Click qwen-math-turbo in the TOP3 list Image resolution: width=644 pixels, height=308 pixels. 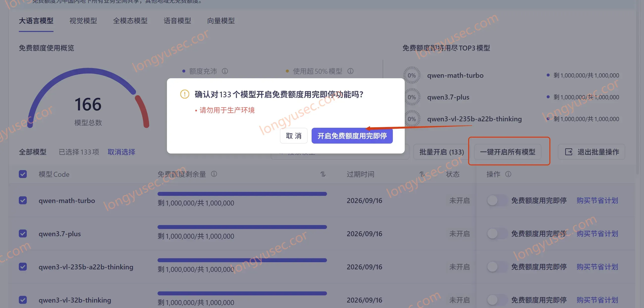455,75
